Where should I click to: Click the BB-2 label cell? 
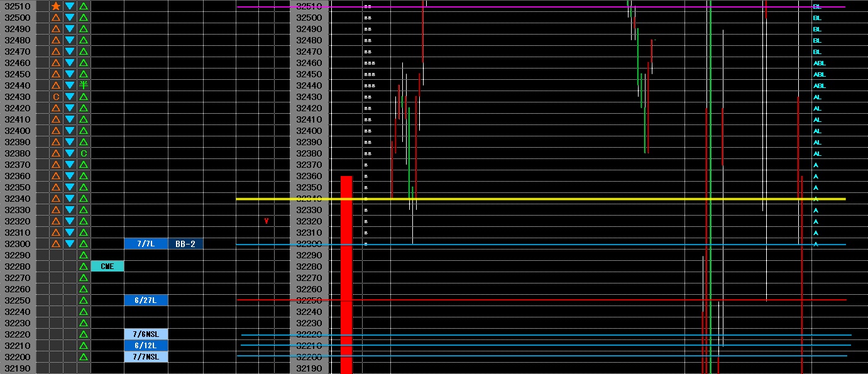[185, 244]
